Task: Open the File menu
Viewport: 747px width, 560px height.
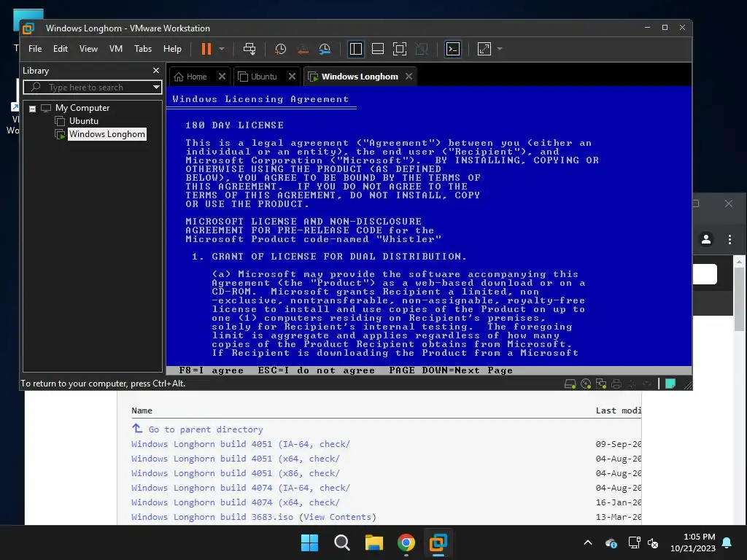Action: (35, 49)
